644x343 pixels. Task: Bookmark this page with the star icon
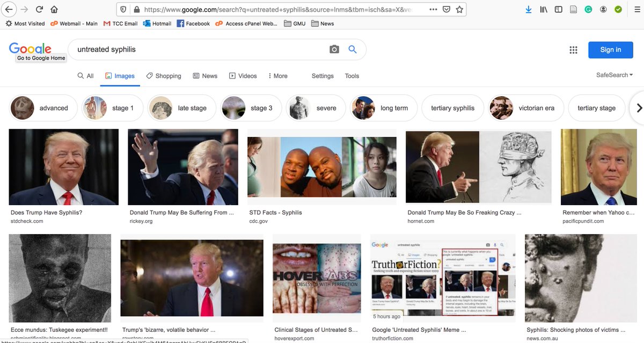(x=459, y=9)
